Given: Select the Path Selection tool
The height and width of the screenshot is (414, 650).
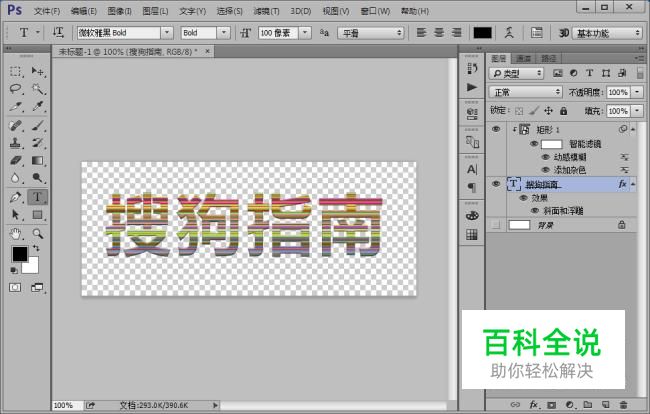Looking at the screenshot, I should click(16, 215).
